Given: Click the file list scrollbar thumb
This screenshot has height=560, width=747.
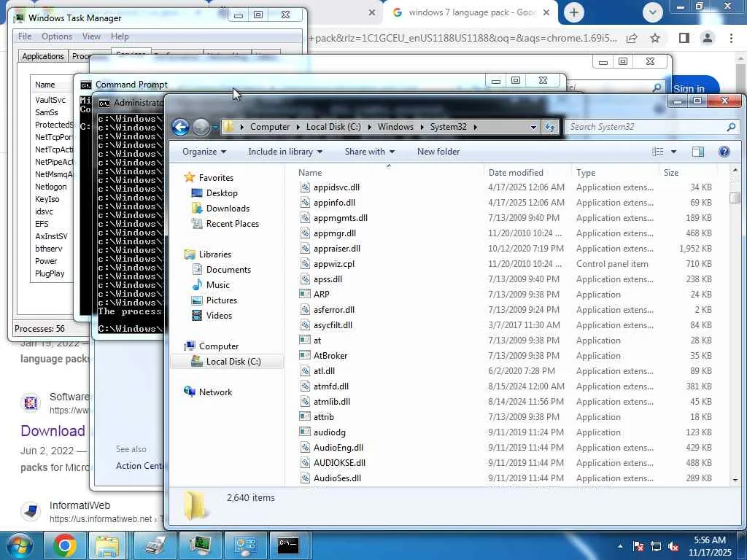Looking at the screenshot, I should pyautogui.click(x=735, y=197).
